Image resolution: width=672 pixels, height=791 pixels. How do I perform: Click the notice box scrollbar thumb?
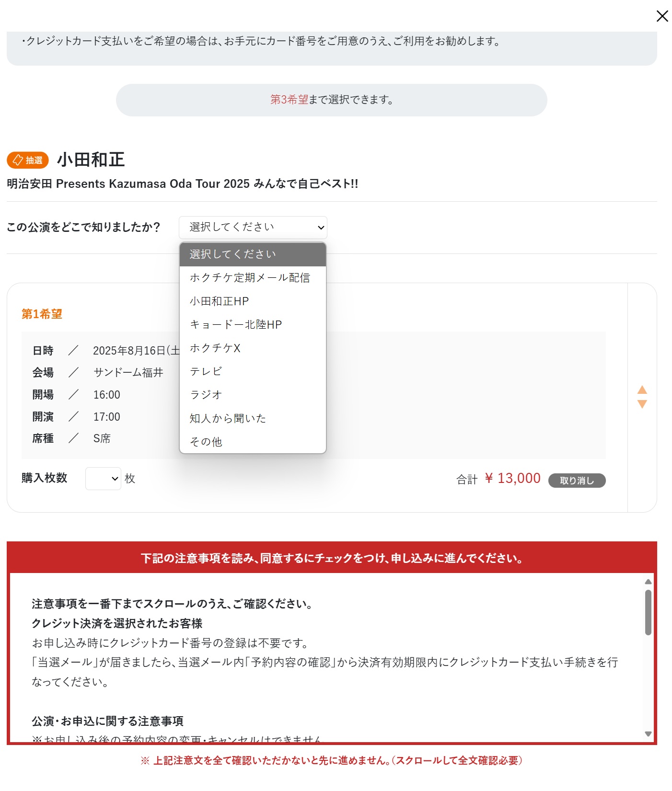click(648, 612)
